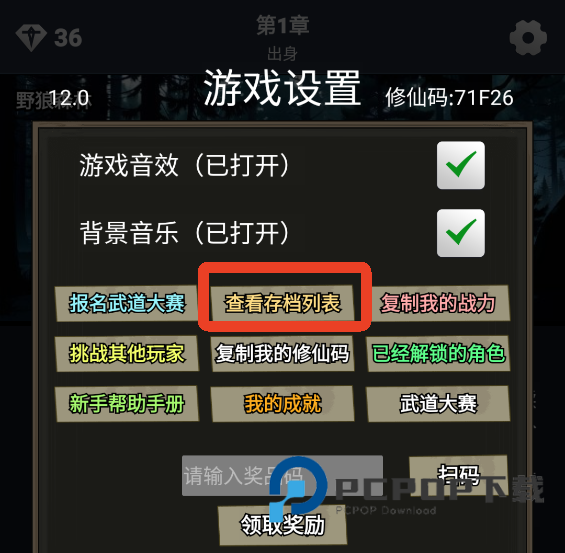The width and height of the screenshot is (565, 553).
Task: Tap the 游戏设置 title heading
Action: tap(282, 88)
